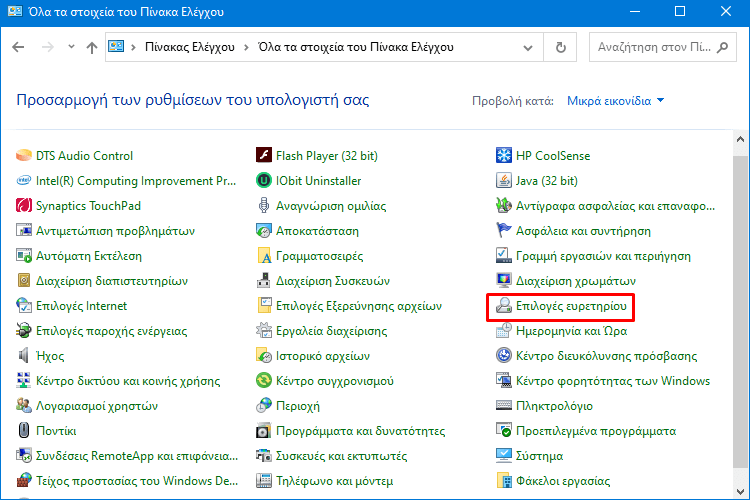Click the scrollbar down arrow
The image size is (750, 500).
pos(740,492)
